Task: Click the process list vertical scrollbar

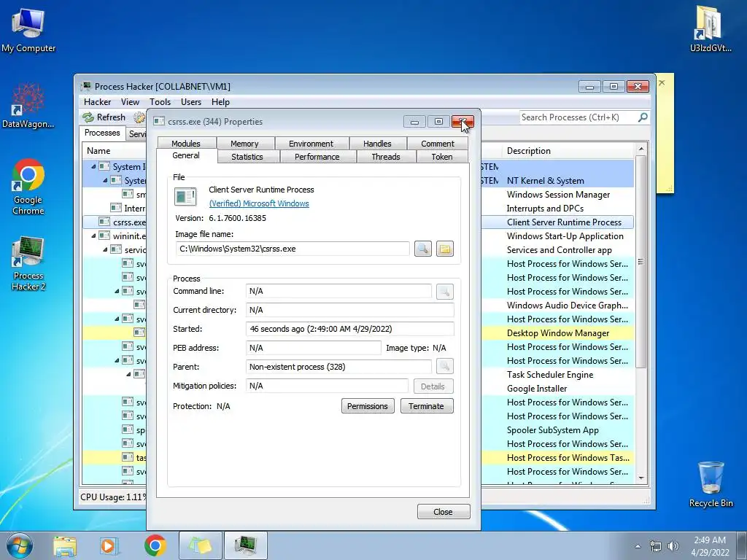Action: [641, 262]
